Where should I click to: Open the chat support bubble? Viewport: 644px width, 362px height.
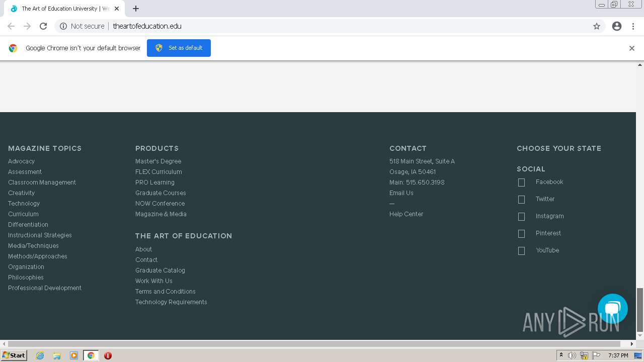(x=613, y=309)
